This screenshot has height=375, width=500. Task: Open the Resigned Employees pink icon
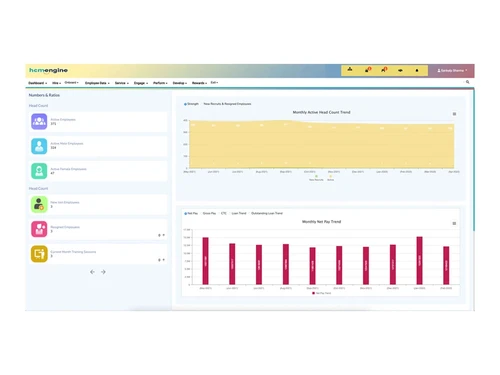tap(39, 229)
